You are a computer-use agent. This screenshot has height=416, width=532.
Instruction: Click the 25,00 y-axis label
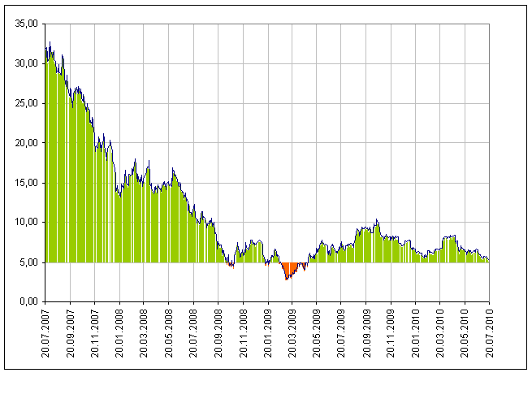click(x=26, y=103)
